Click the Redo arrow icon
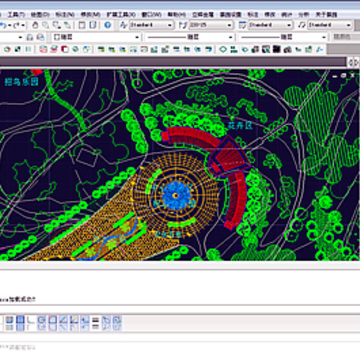This screenshot has width=360, height=360. (17, 25)
